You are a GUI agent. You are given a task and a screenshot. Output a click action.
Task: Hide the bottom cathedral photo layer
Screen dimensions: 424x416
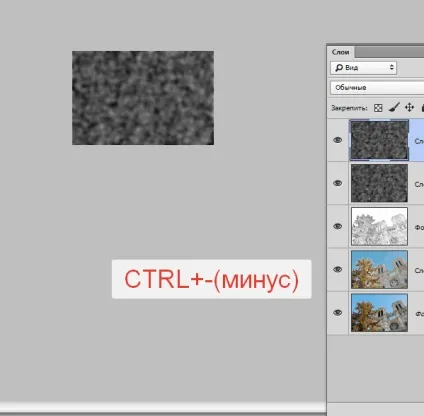[x=338, y=313]
